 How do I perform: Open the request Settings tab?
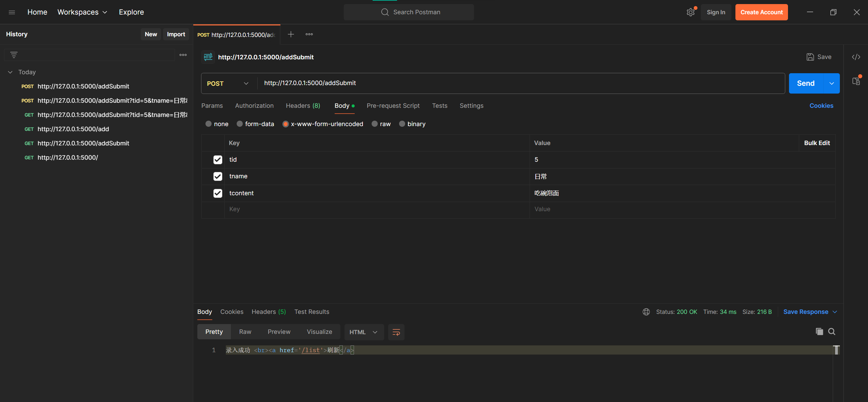tap(472, 106)
